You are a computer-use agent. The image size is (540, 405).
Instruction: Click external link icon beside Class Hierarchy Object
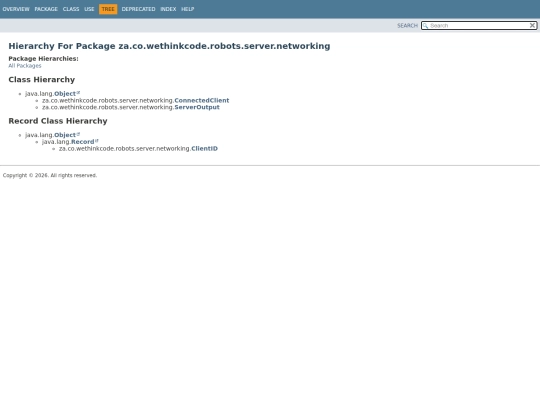tap(78, 92)
